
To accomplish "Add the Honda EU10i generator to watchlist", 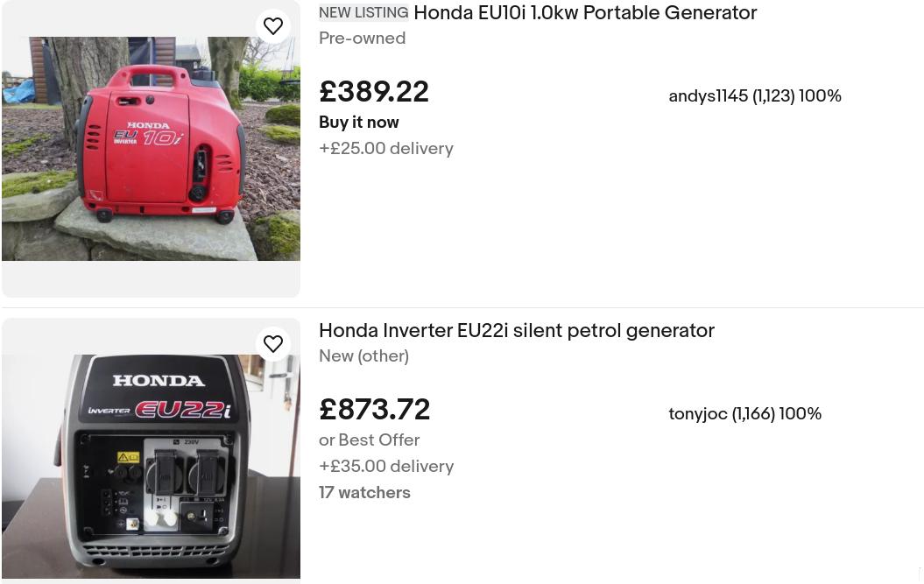I will point(273,26).
